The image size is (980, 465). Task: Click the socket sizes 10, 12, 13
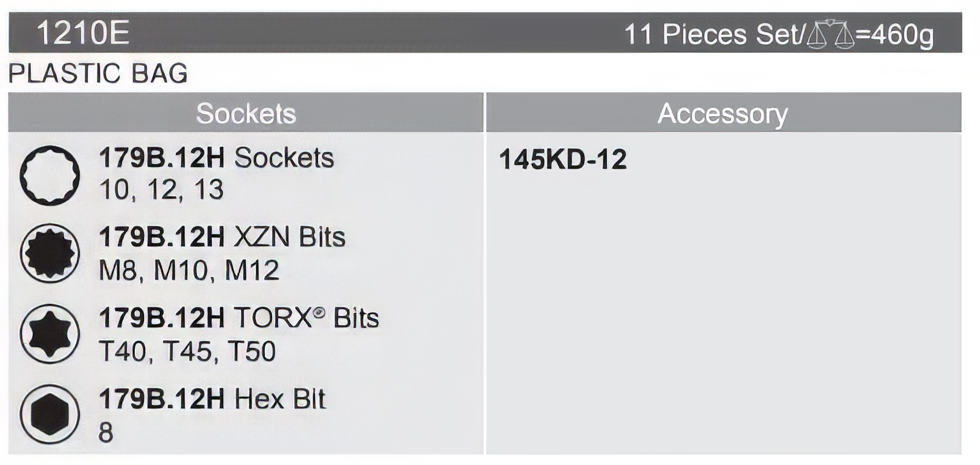click(161, 190)
